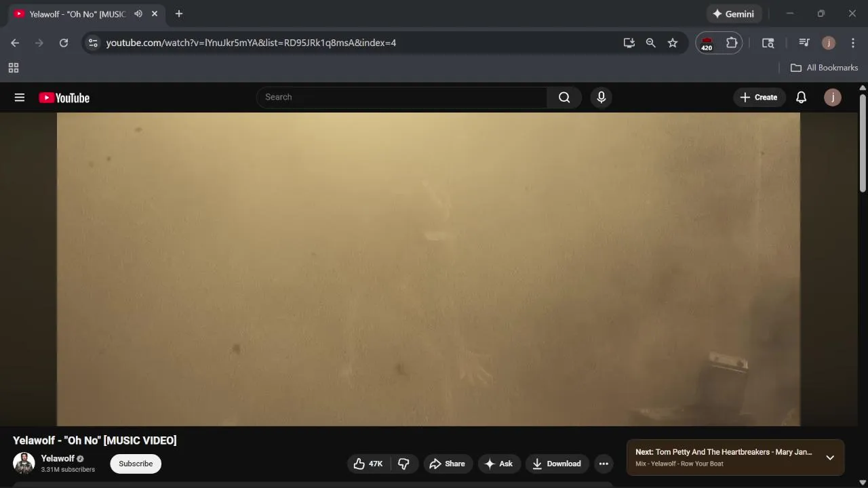Open the Yelawolf channel name link

[58, 458]
